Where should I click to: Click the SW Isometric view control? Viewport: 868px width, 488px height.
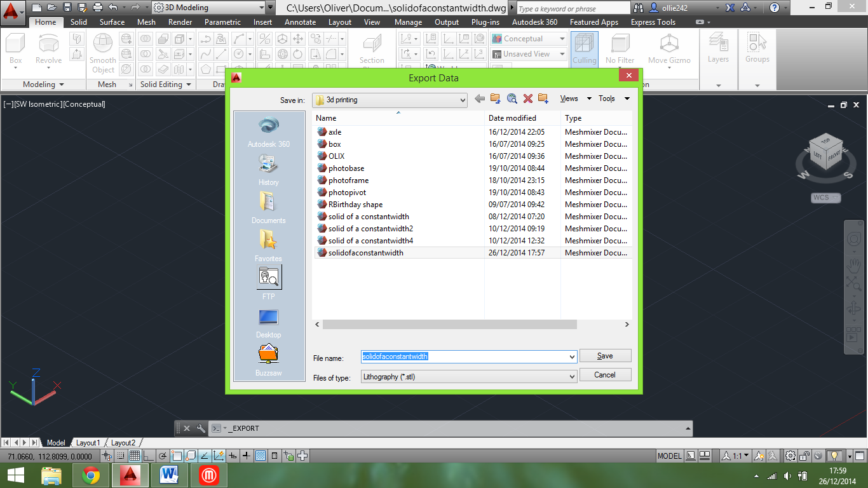coord(38,104)
